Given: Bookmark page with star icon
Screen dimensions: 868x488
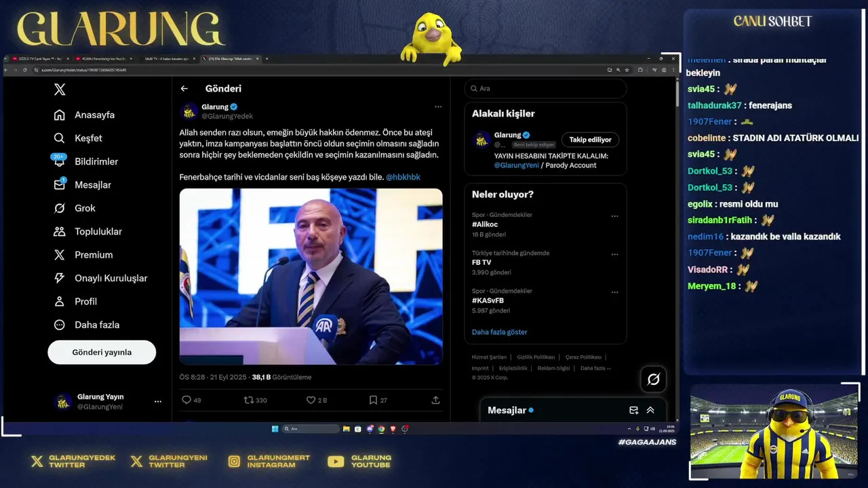Looking at the screenshot, I should coord(627,70).
